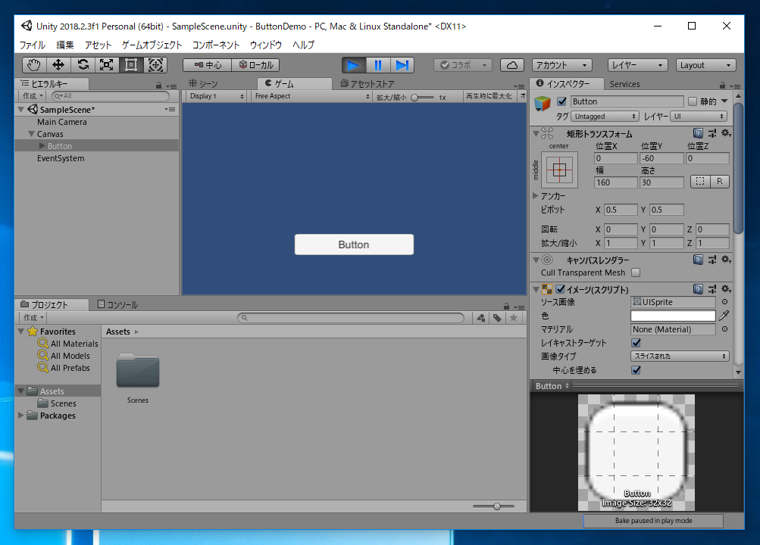The image size is (760, 545).
Task: Open Image script gear menu
Action: tap(726, 289)
